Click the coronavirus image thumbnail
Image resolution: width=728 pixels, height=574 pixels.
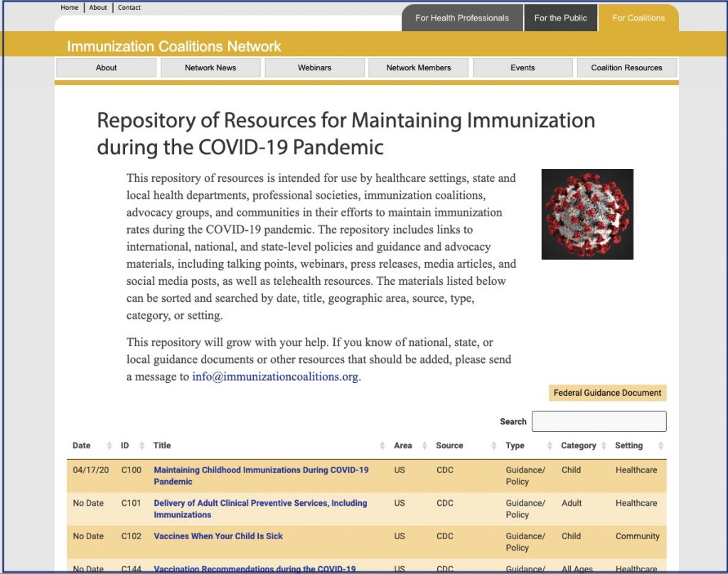pyautogui.click(x=588, y=215)
